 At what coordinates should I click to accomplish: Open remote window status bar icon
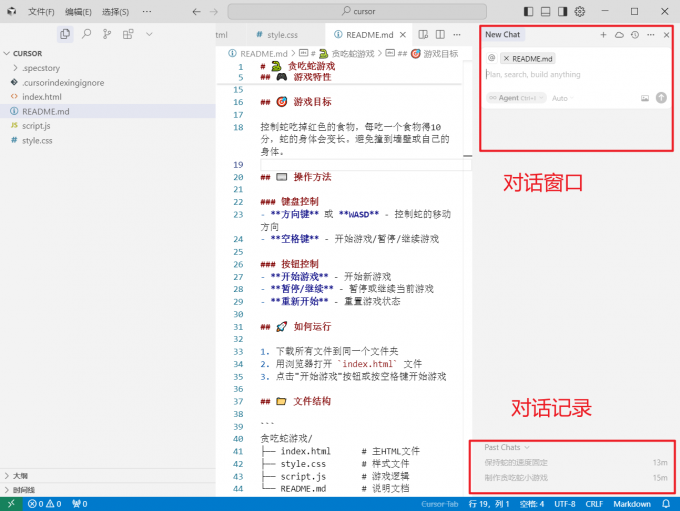[x=11, y=504]
